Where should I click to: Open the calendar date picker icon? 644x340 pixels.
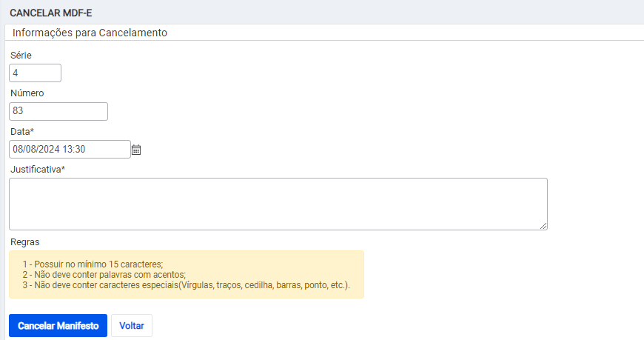(x=136, y=150)
